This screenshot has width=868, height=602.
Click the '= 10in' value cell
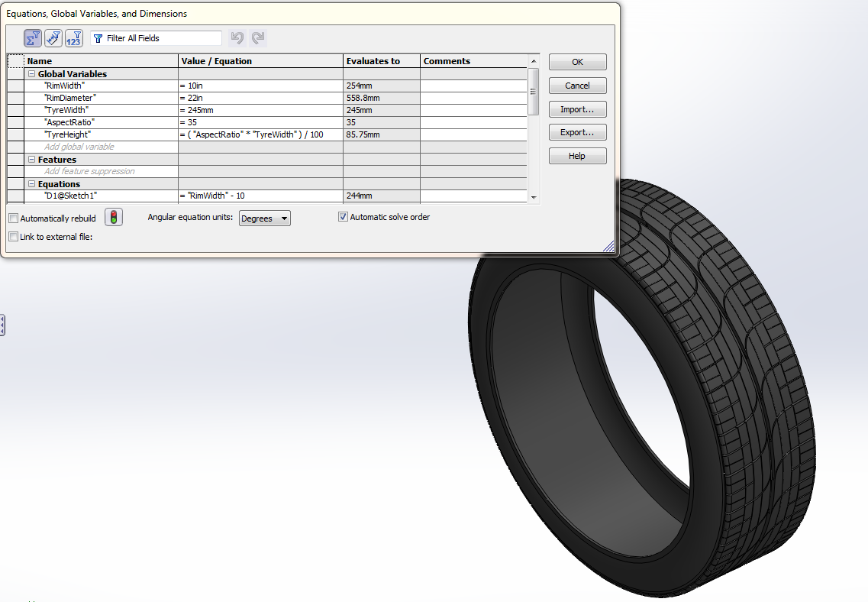pos(261,86)
